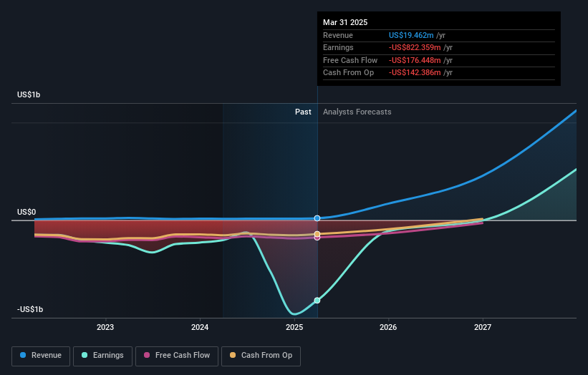Click the Cash From Op label in tooltip
The width and height of the screenshot is (588, 375).
[x=348, y=73]
